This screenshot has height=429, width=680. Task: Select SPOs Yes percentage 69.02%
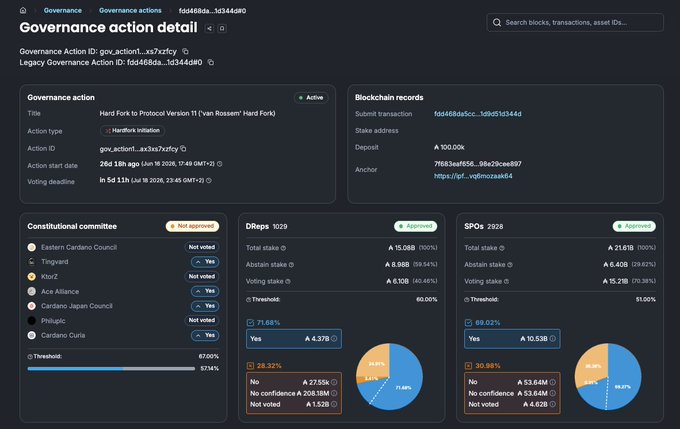tap(487, 323)
